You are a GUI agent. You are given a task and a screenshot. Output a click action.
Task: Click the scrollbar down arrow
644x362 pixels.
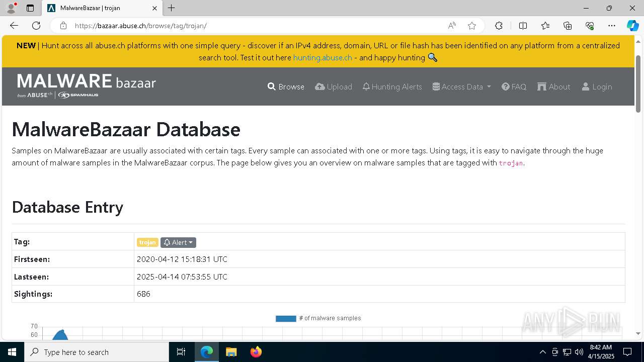click(638, 333)
